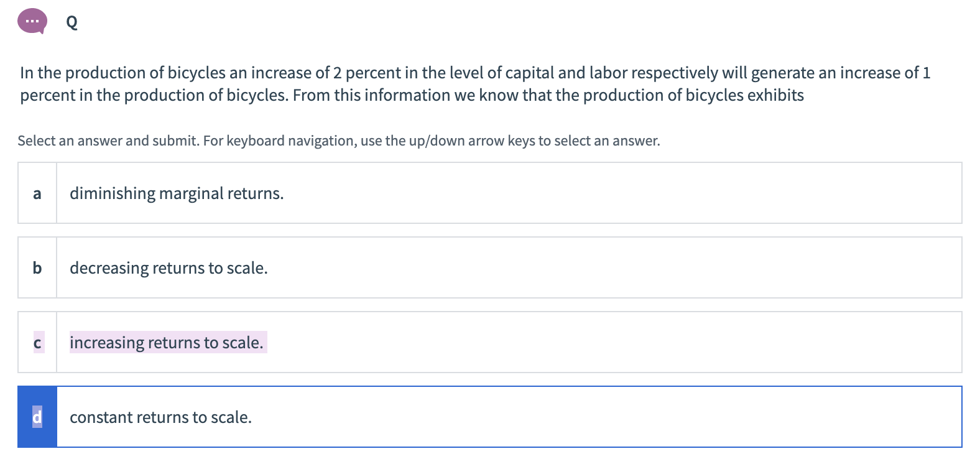
Task: Click the letter b option marker
Action: pyautogui.click(x=37, y=268)
